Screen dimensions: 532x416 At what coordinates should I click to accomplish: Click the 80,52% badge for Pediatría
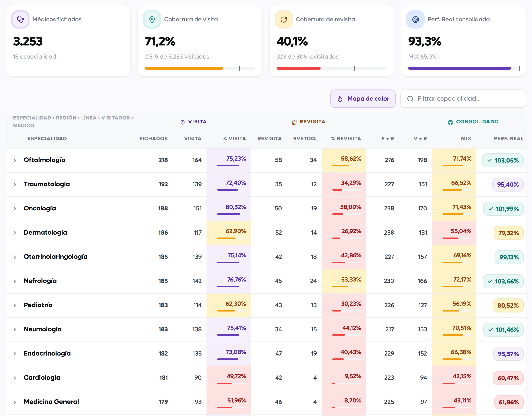(x=508, y=306)
